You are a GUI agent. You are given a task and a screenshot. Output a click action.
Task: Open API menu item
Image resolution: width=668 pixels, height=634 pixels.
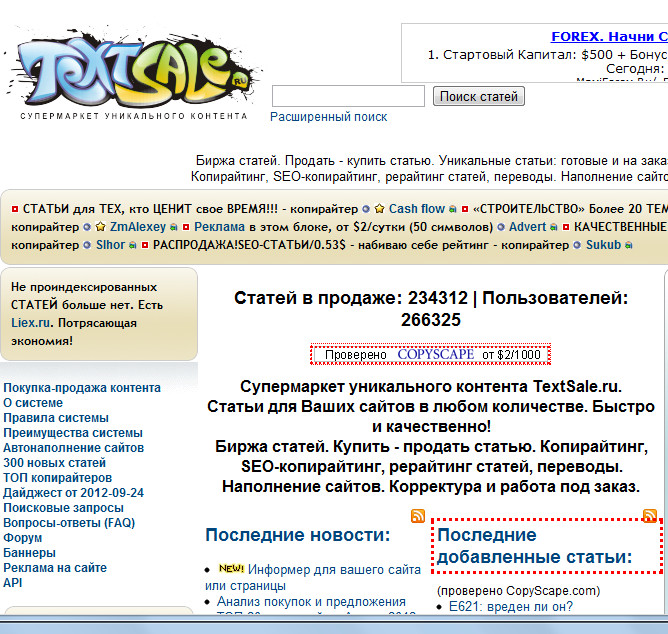[x=12, y=582]
